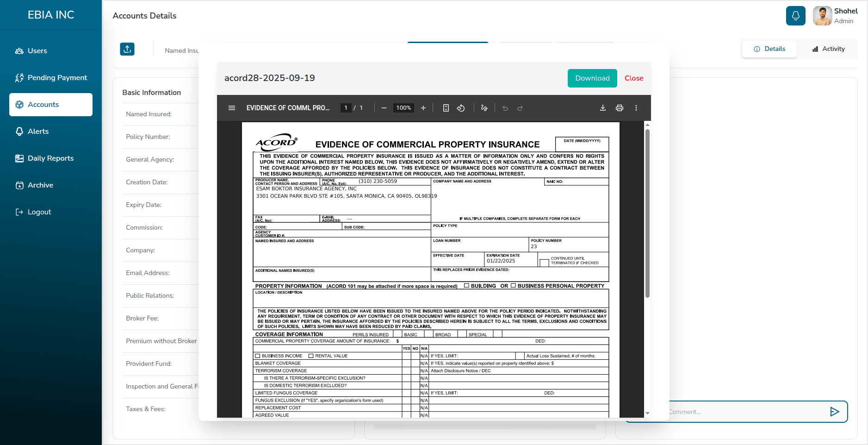Click the redo arrow in PDF toolbar
The image size is (868, 445).
pos(520,108)
